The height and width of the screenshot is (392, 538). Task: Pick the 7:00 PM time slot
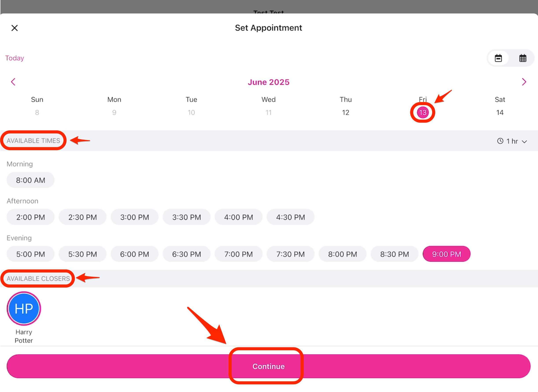tap(239, 254)
